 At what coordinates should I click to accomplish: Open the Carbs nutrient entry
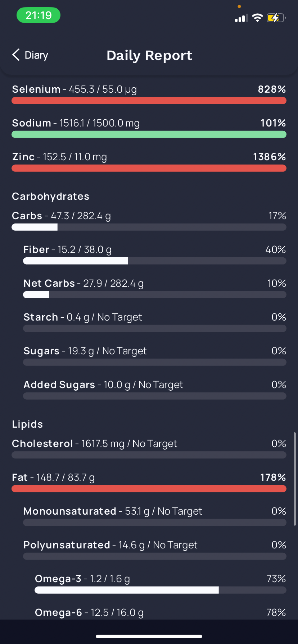pyautogui.click(x=149, y=221)
